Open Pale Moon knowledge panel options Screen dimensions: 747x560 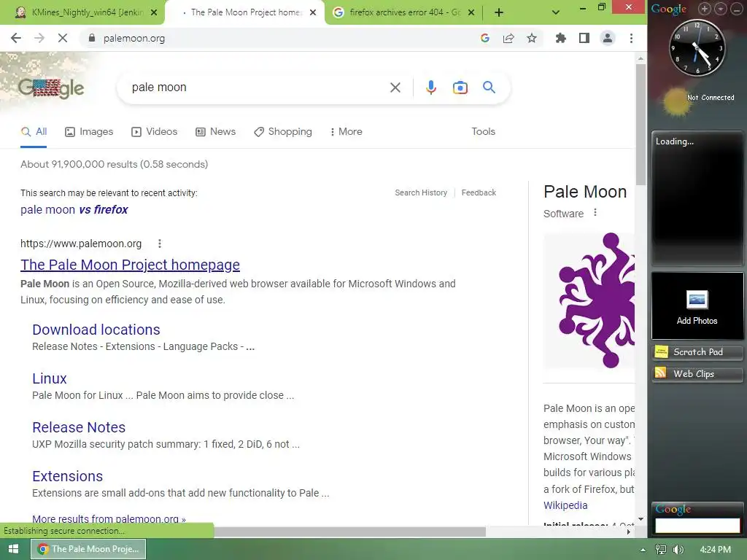(x=595, y=212)
